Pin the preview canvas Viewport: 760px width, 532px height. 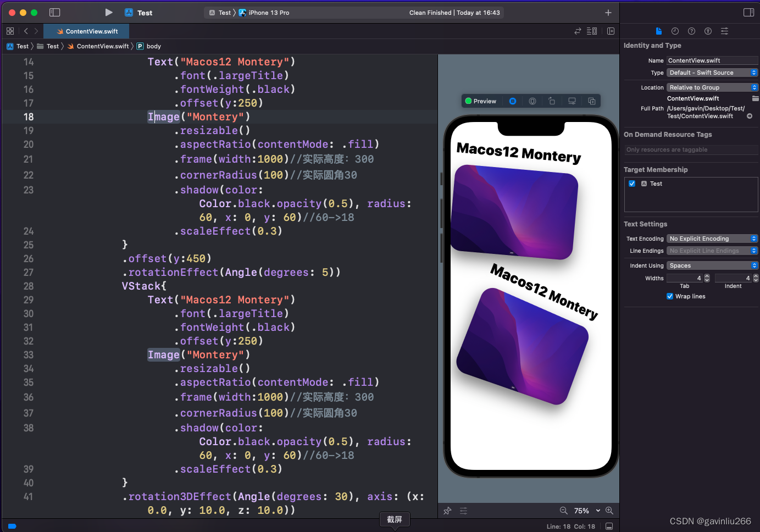(447, 511)
